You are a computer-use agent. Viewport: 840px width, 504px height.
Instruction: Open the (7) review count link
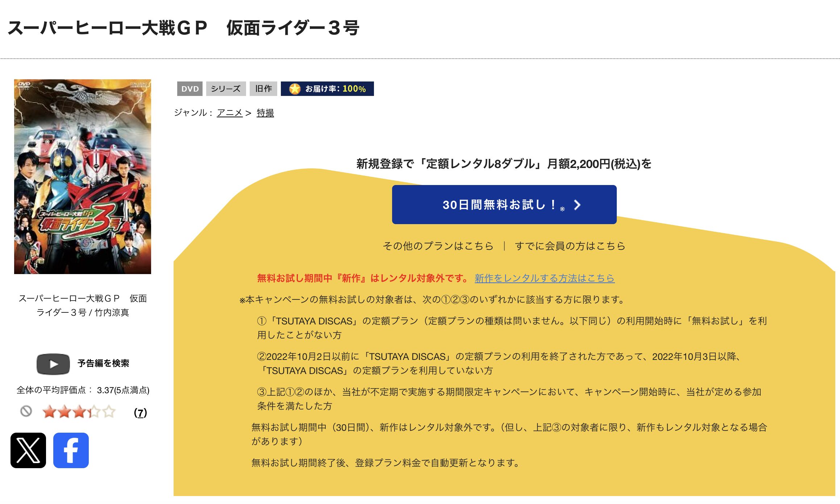point(140,413)
